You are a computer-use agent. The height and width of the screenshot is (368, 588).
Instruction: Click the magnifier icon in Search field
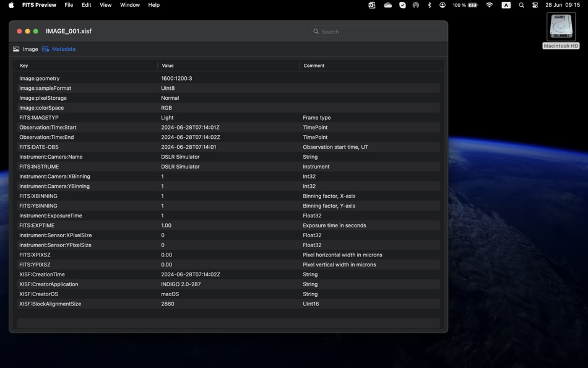316,32
